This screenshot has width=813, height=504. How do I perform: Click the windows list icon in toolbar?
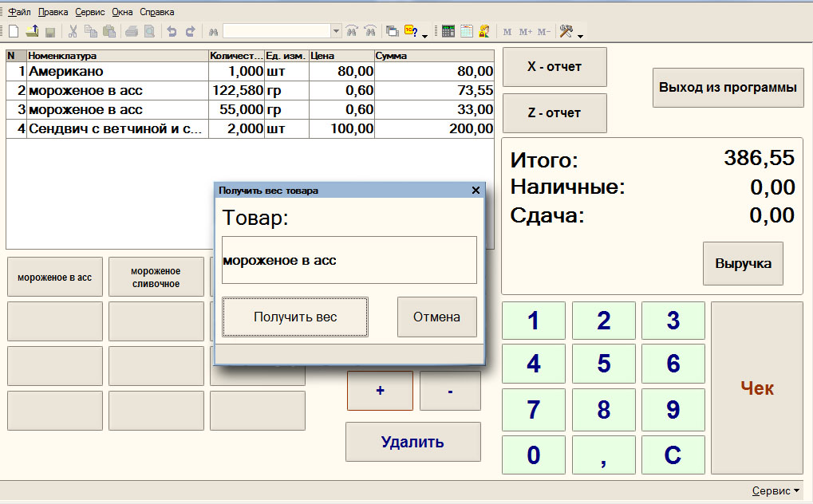(x=392, y=31)
